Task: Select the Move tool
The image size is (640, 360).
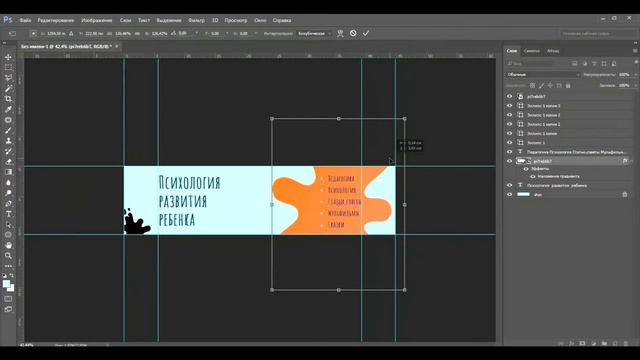Action: coord(8,57)
